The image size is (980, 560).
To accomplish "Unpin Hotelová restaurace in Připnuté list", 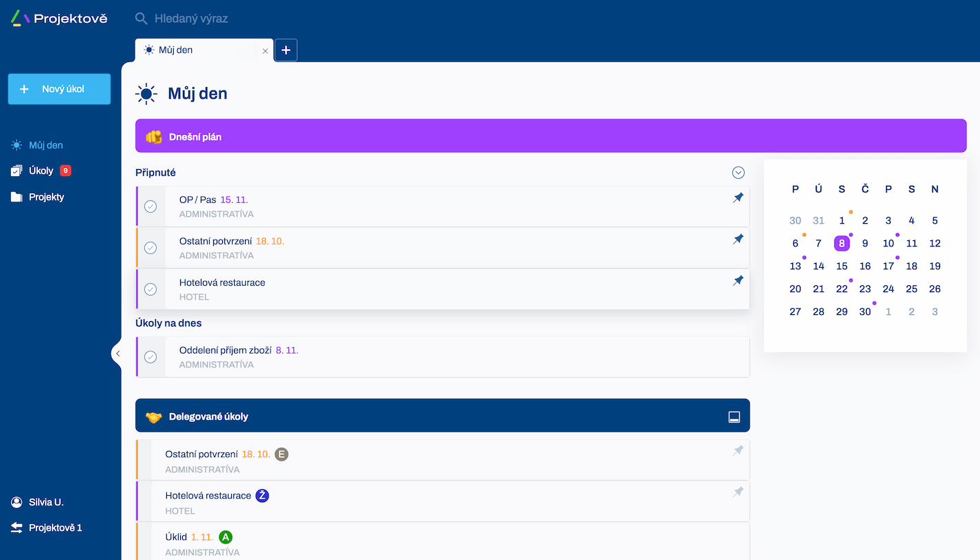I will click(738, 281).
